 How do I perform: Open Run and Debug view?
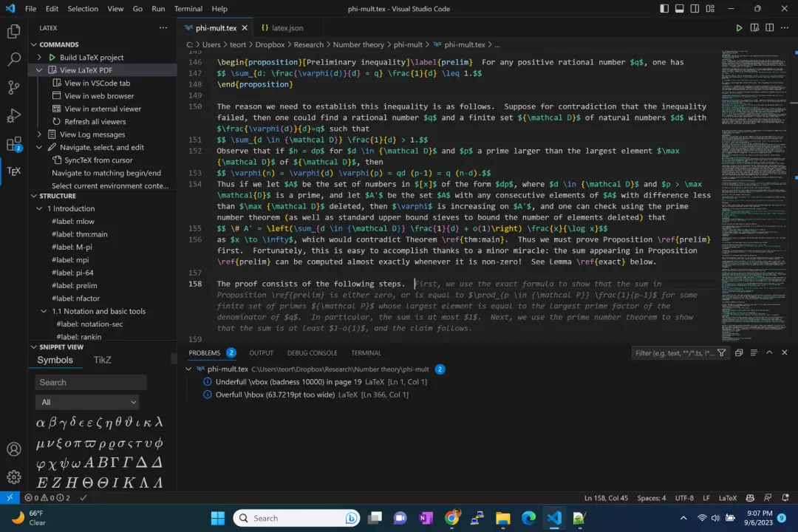pyautogui.click(x=13, y=115)
